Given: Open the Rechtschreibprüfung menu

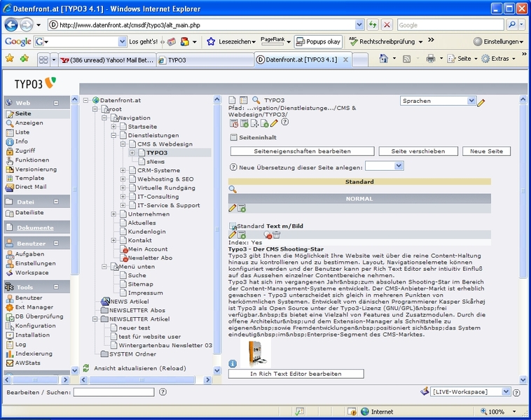Looking at the screenshot, I should click(x=386, y=41).
